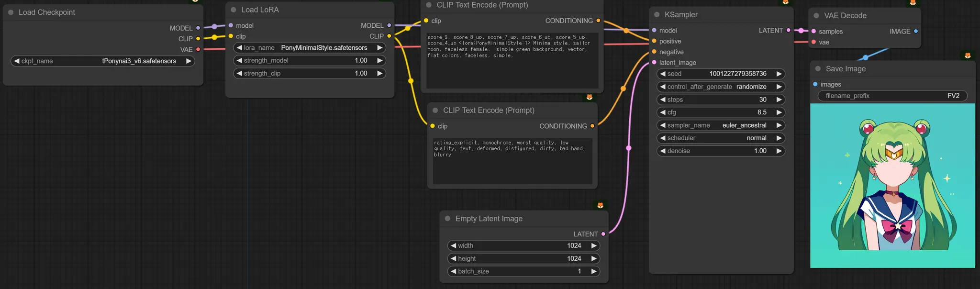The image size is (980, 289).
Task: Click the LATENT output port on Empty Latent Image
Action: [603, 234]
